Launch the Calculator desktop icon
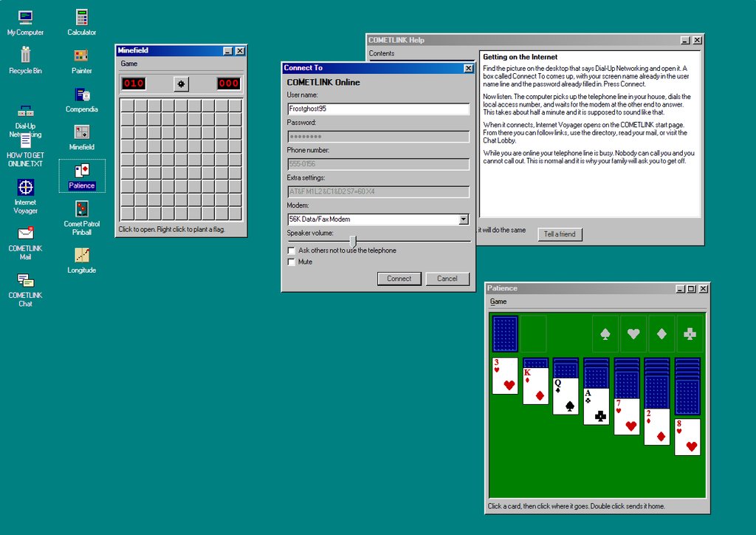The width and height of the screenshot is (756, 535). coord(81,23)
